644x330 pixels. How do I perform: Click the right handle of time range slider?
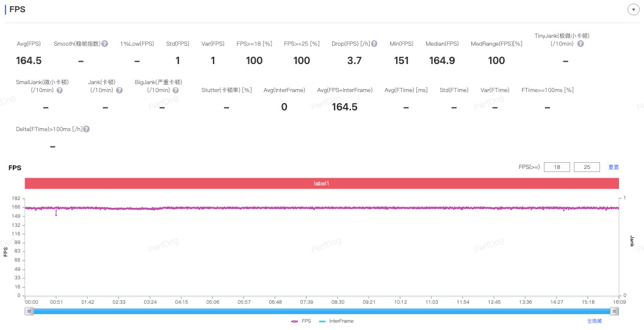tap(615, 311)
